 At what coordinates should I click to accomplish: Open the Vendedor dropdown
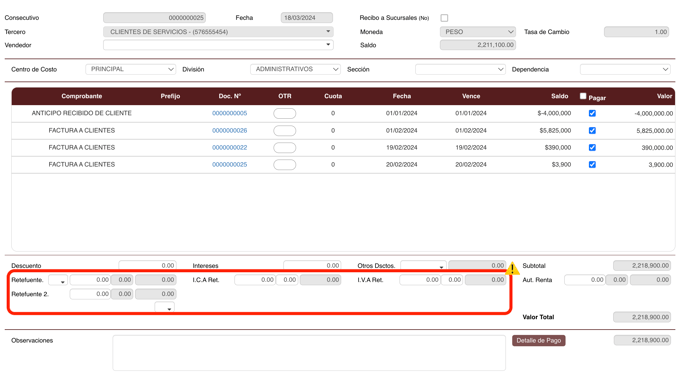point(218,45)
